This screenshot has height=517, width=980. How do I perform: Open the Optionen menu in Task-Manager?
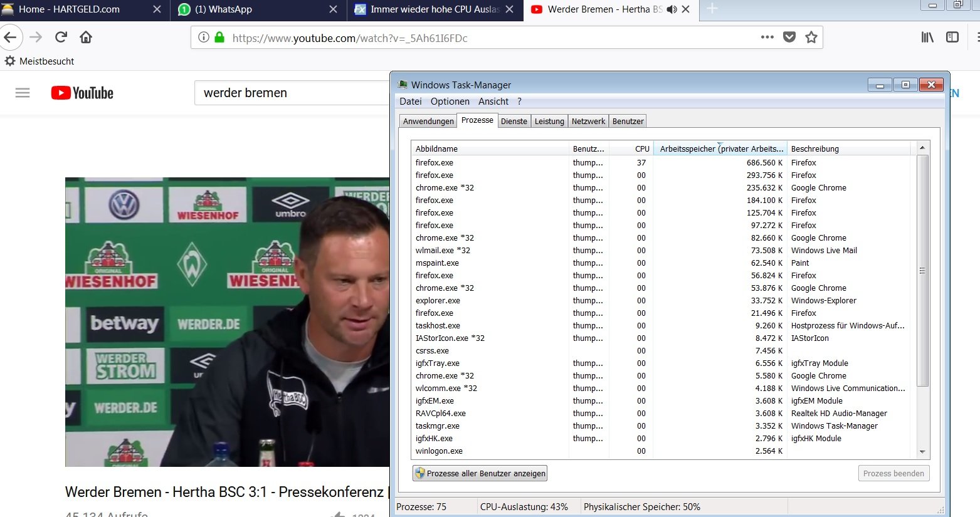[x=450, y=102]
